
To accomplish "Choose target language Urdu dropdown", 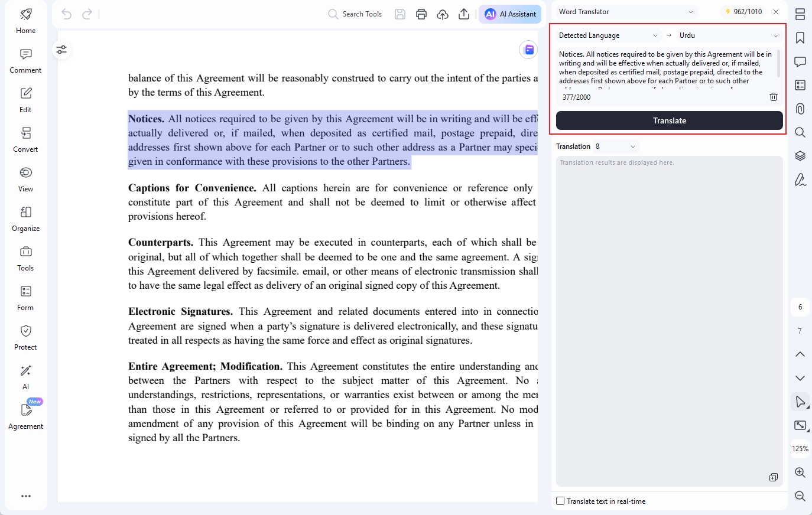I will [x=729, y=35].
